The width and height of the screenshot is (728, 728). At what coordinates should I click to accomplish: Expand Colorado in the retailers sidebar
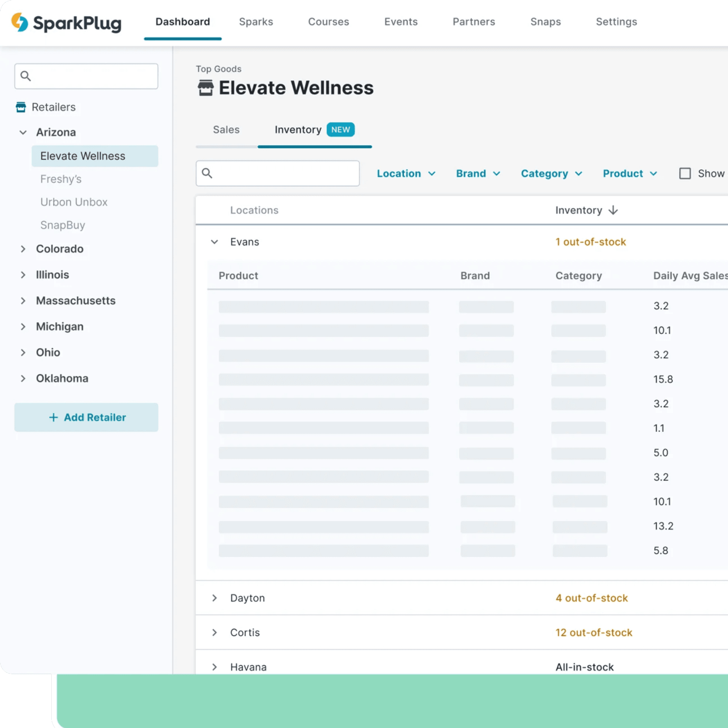click(x=23, y=249)
